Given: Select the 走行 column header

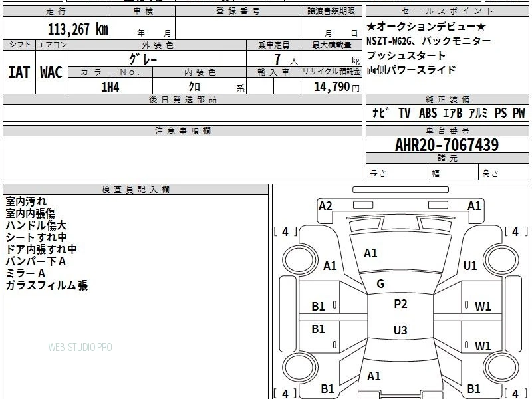Looking at the screenshot, I should click(x=57, y=11).
